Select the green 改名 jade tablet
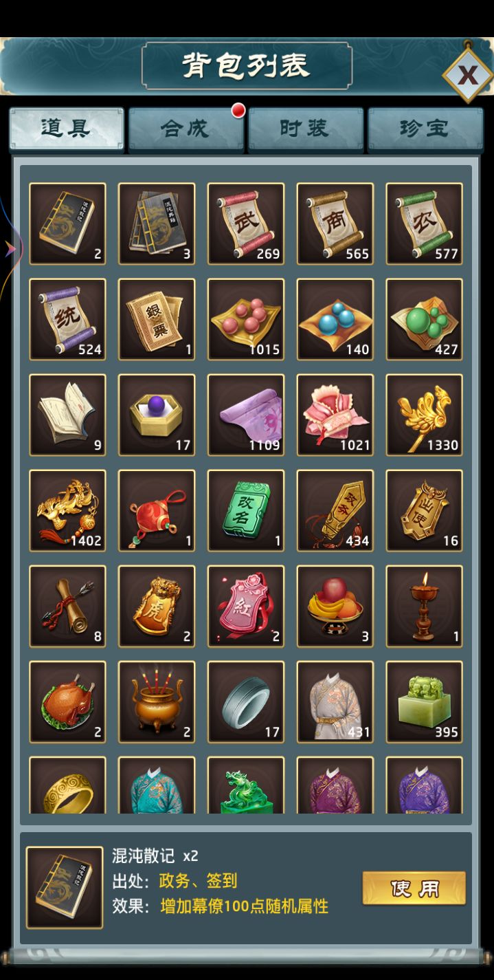The height and width of the screenshot is (980, 494). point(246,510)
